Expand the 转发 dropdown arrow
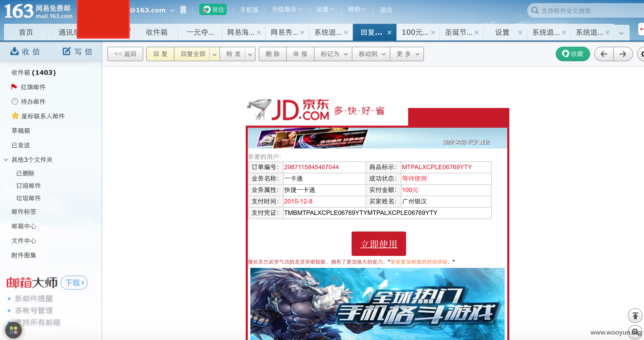644x340 pixels. 250,54
